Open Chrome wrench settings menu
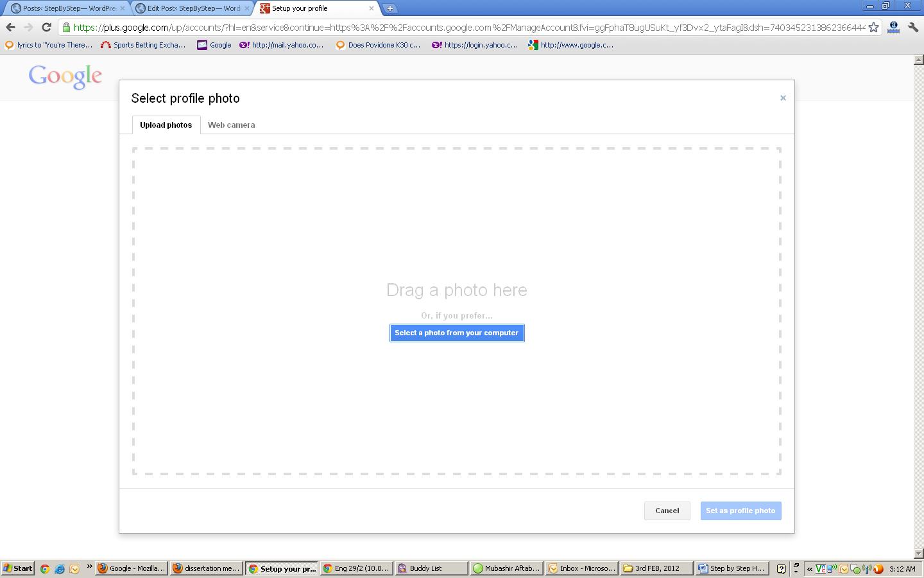This screenshot has width=924, height=578. coord(912,27)
